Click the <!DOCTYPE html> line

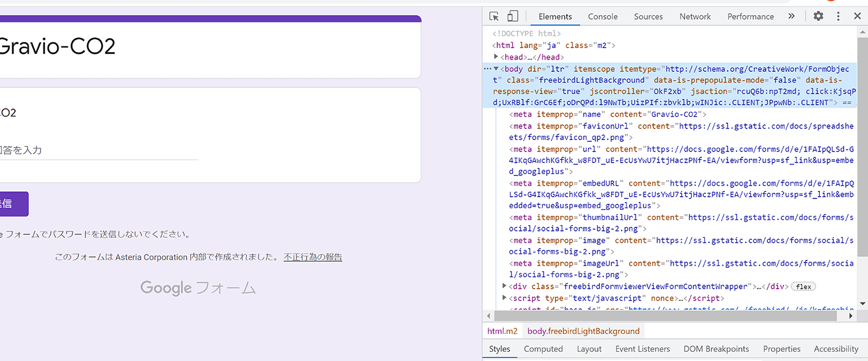(x=527, y=34)
